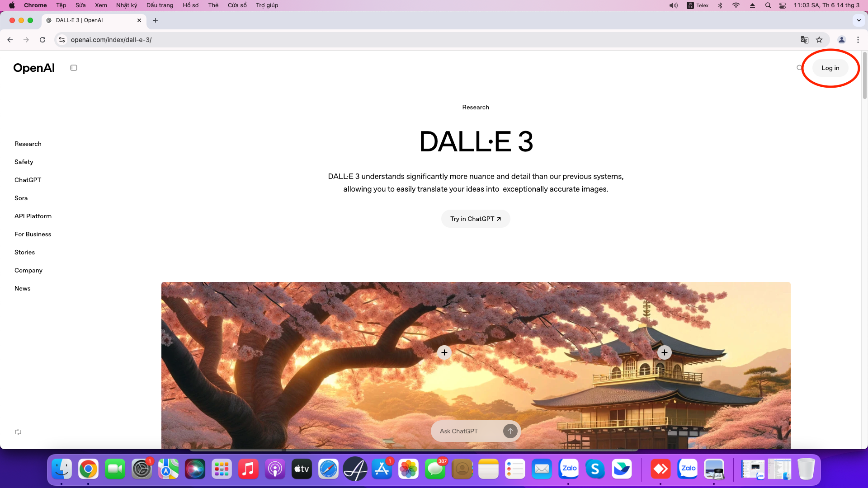
Task: Open the Stories sidebar link
Action: click(25, 252)
